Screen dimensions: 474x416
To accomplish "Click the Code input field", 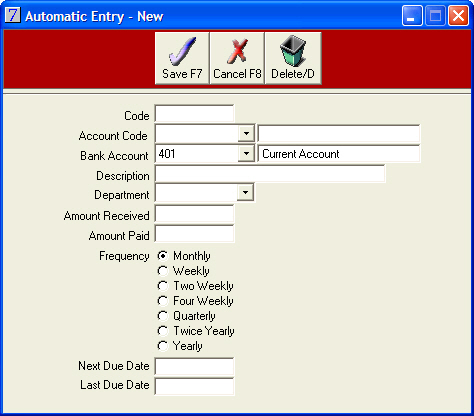I will point(194,114).
